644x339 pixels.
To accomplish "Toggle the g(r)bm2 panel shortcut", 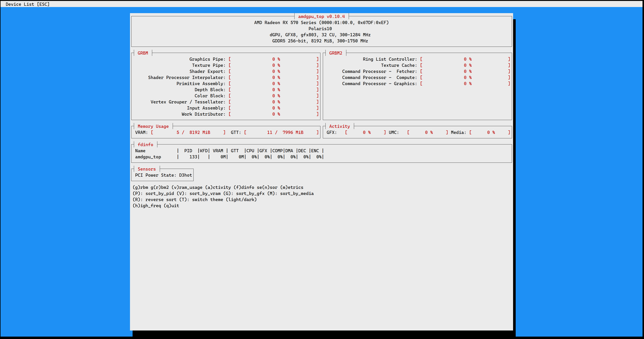I will pos(160,187).
